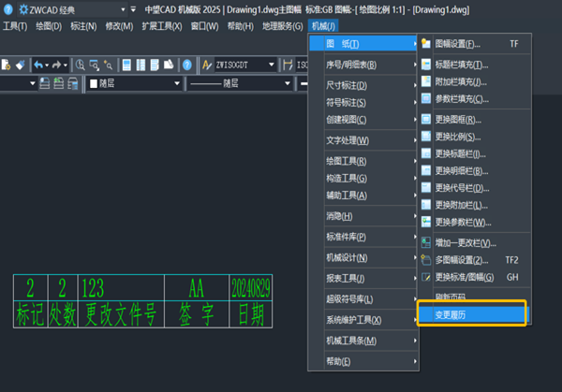This screenshot has width=562, height=392.
Task: Open the 窗口(W) menu
Action: pyautogui.click(x=204, y=26)
